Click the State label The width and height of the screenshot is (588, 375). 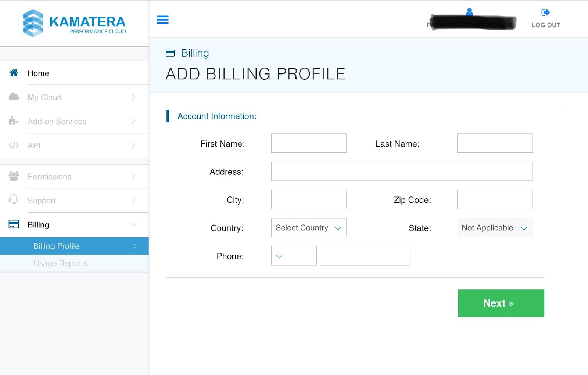(x=420, y=228)
